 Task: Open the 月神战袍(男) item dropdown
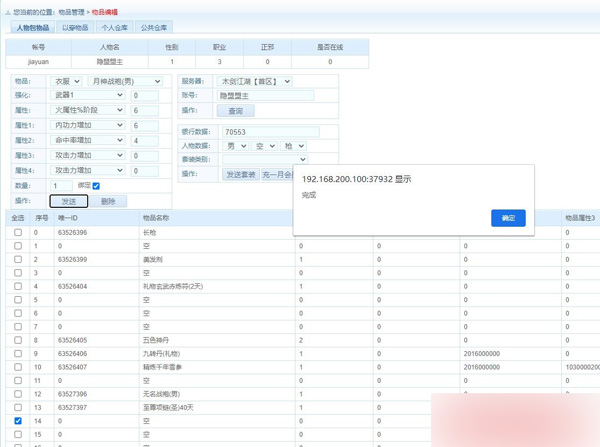pos(125,82)
